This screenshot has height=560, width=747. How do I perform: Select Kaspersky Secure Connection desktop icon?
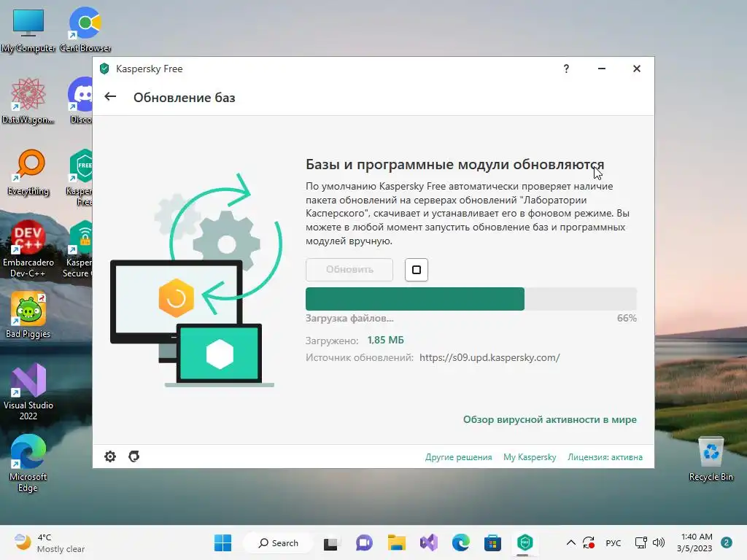click(x=78, y=249)
